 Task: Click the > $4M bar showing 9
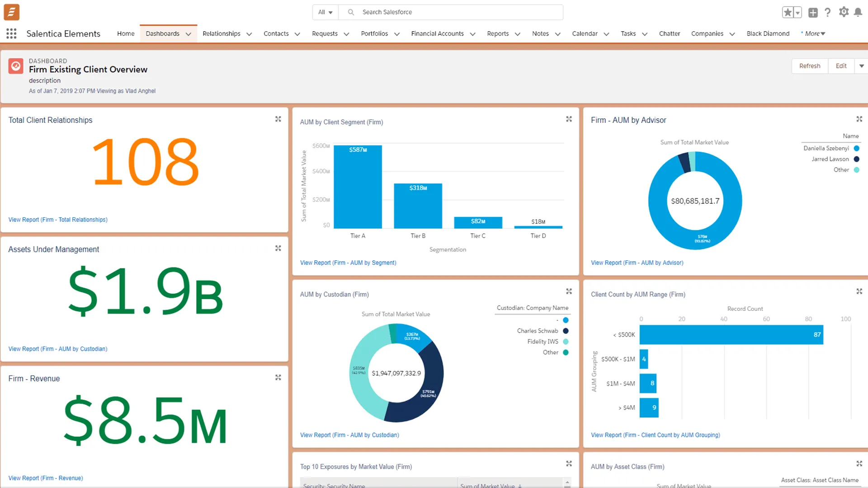pos(649,408)
